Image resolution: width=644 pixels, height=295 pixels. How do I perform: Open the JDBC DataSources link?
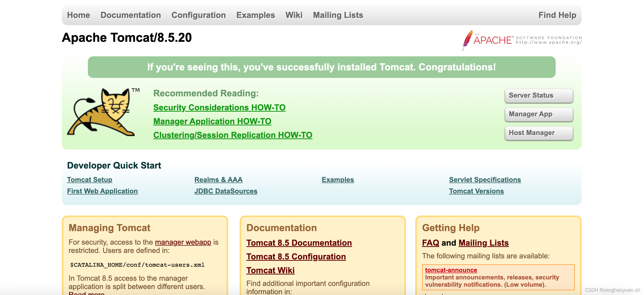(226, 191)
